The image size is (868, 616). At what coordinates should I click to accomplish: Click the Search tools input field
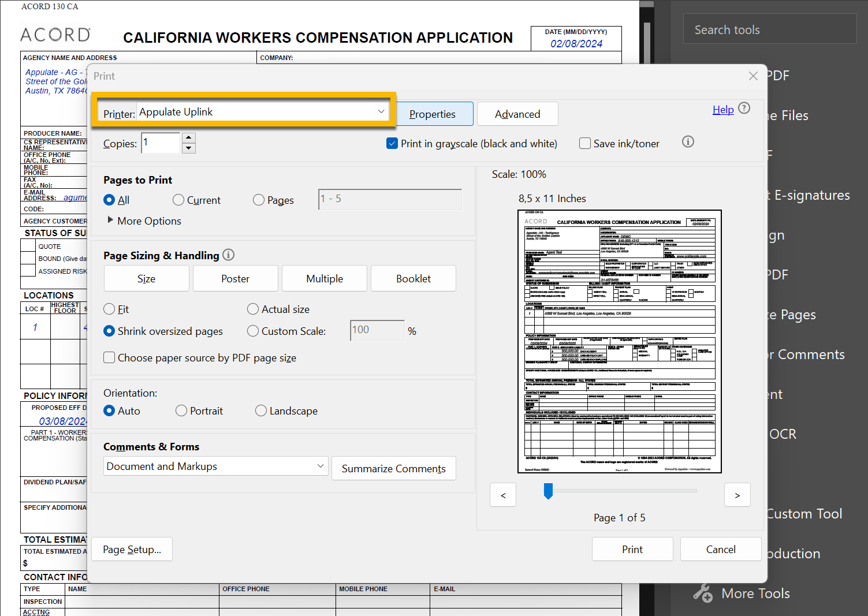coord(769,29)
